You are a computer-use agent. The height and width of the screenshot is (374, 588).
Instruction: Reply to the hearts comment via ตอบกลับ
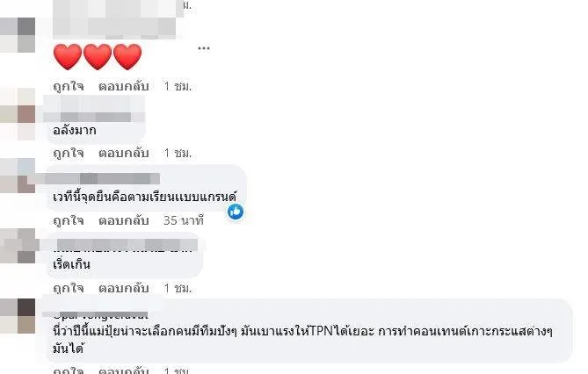(x=124, y=87)
